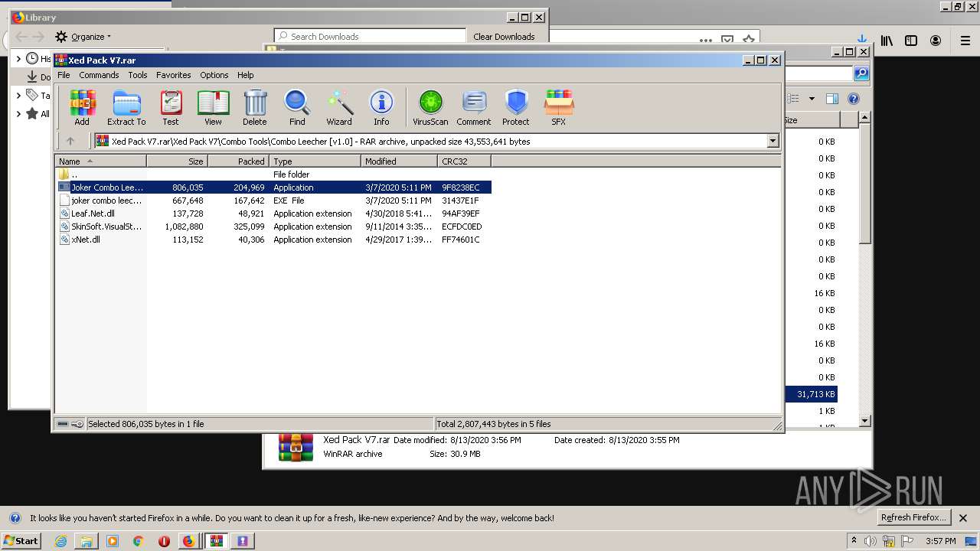
Task: Toggle Explorer preview pane icon
Action: [x=832, y=98]
